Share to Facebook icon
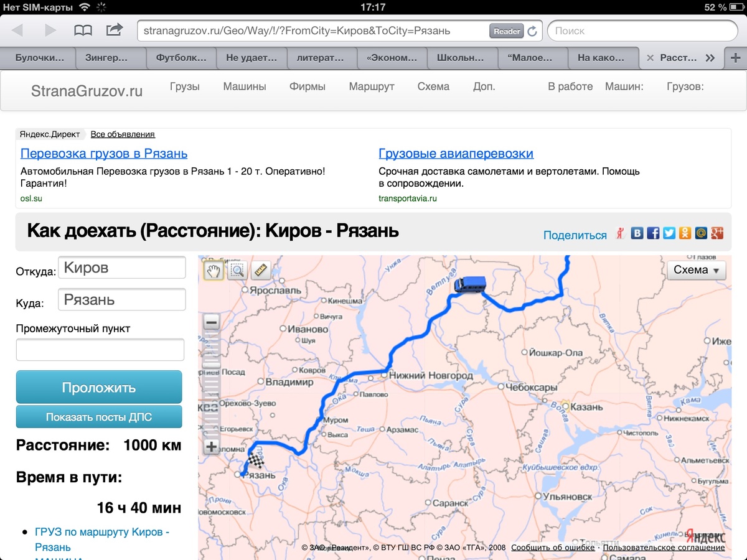This screenshot has width=747, height=560. pyautogui.click(x=653, y=233)
